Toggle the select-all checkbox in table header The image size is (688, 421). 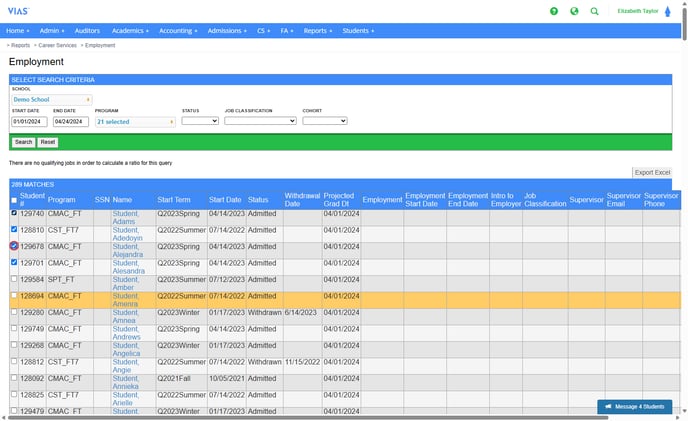[14, 201]
